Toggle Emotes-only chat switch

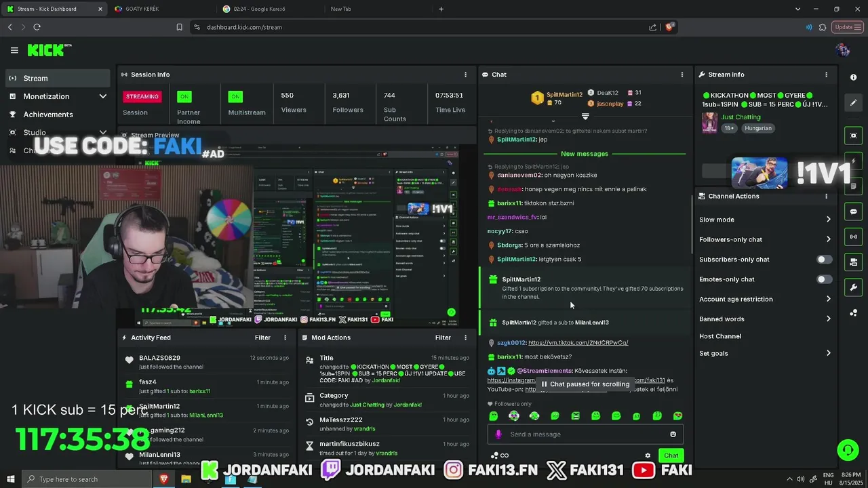coord(824,279)
